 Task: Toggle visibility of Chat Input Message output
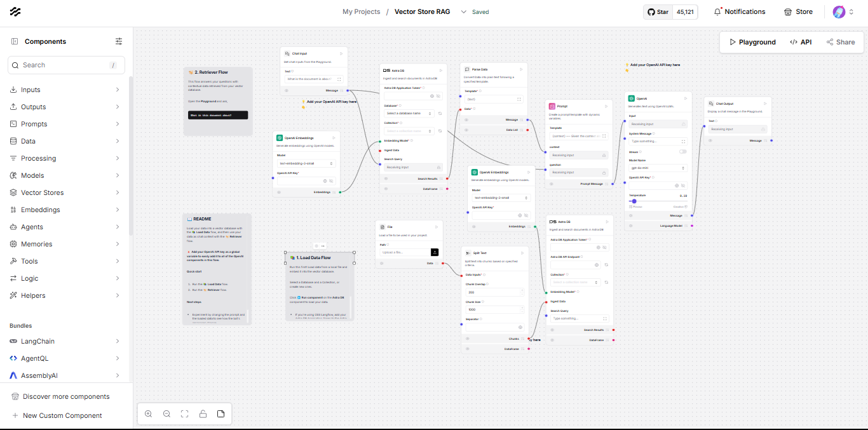pyautogui.click(x=286, y=90)
